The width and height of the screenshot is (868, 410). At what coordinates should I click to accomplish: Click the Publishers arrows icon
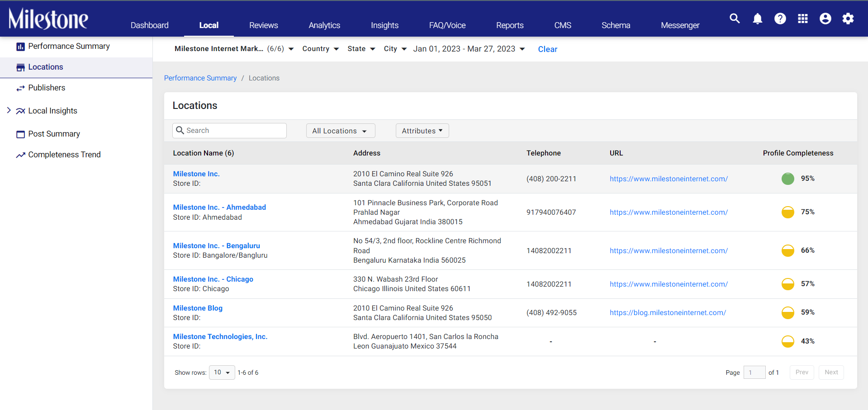coord(20,88)
